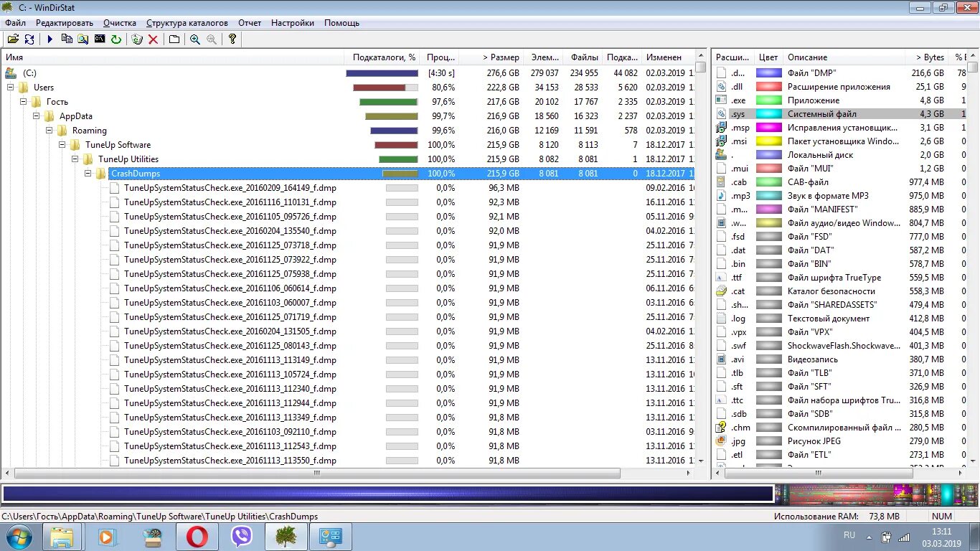
Task: Click the (C:) drive icon in tree
Action: tap(11, 72)
